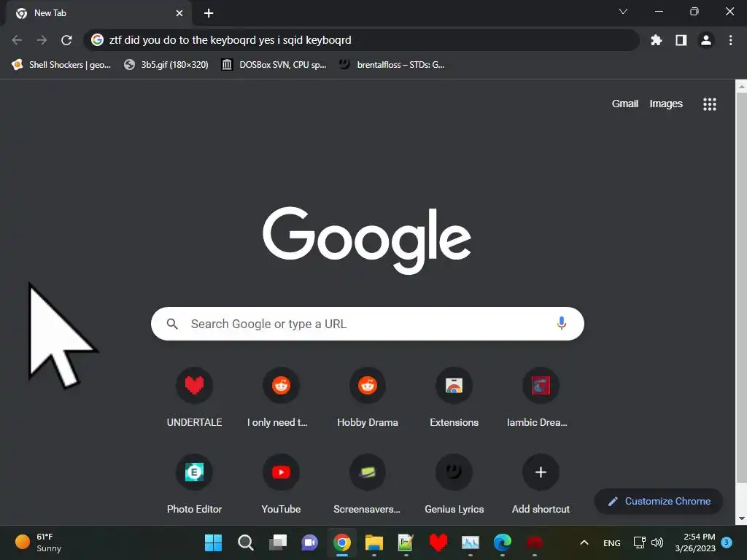
Task: Open the Chrome profile avatar
Action: pyautogui.click(x=706, y=40)
